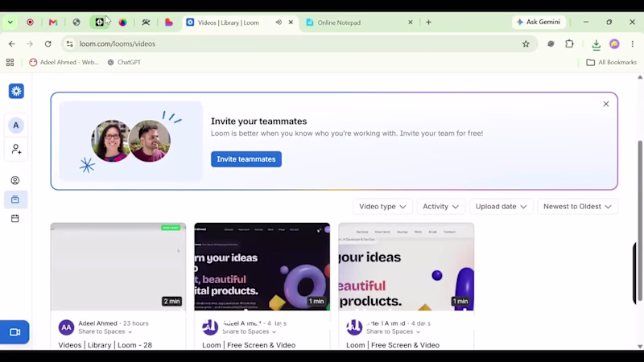Go back to the previous page
This screenshot has height=362, width=644.
11,44
